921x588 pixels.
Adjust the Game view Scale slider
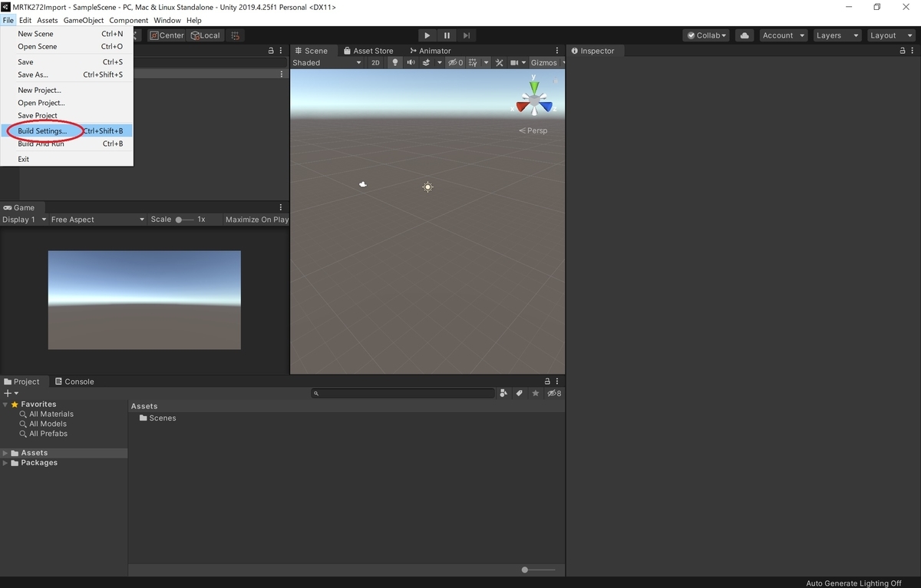pyautogui.click(x=183, y=220)
